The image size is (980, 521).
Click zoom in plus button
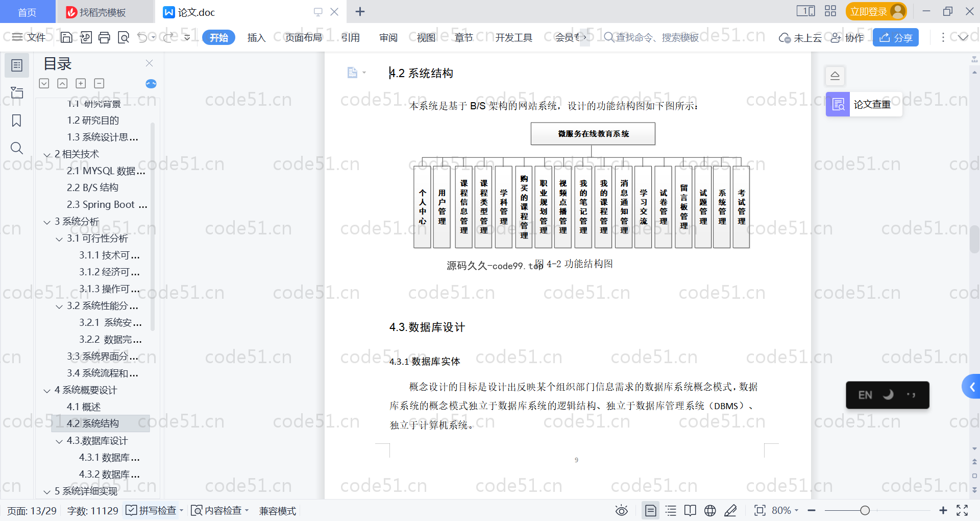943,510
